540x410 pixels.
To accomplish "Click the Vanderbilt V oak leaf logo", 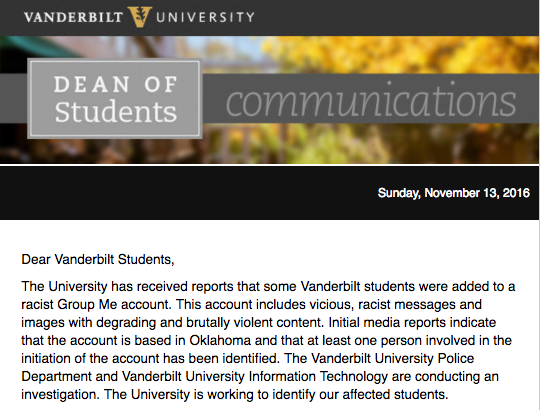I will tap(140, 17).
